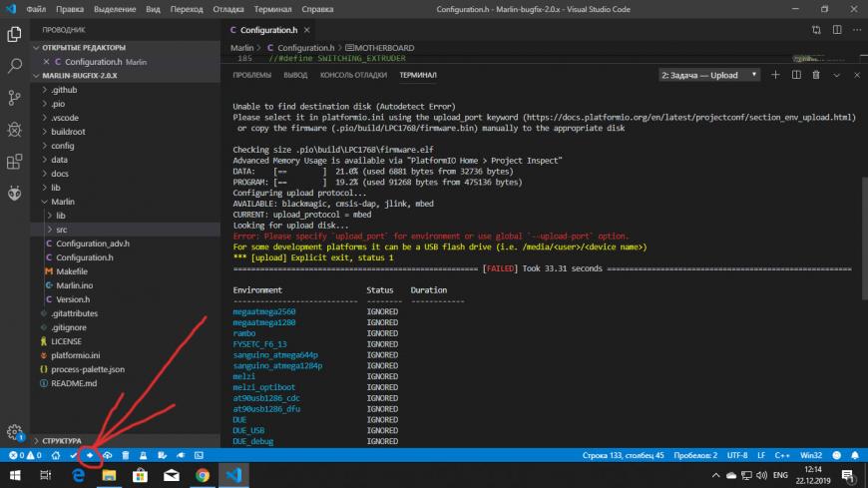Open the Терминал menu
The height and width of the screenshot is (488, 868).
pyautogui.click(x=272, y=9)
